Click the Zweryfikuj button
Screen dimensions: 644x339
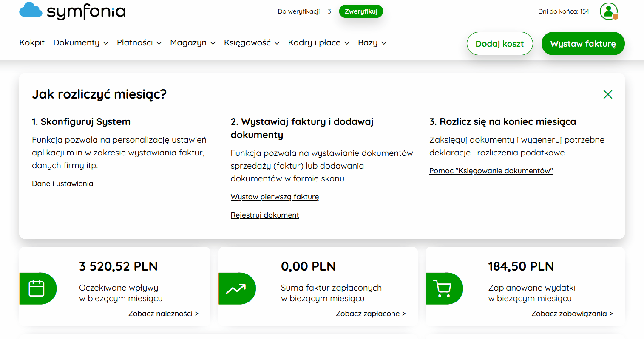point(361,11)
